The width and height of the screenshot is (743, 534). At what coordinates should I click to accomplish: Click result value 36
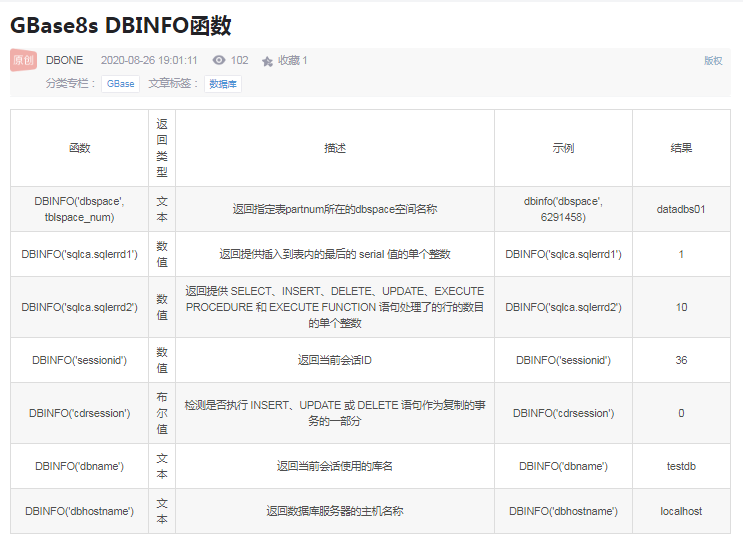[x=681, y=360]
